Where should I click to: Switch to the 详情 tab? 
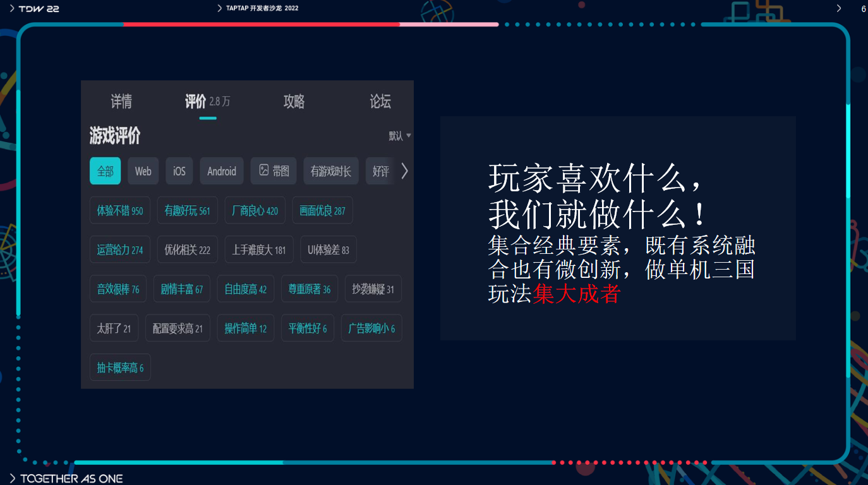point(121,102)
